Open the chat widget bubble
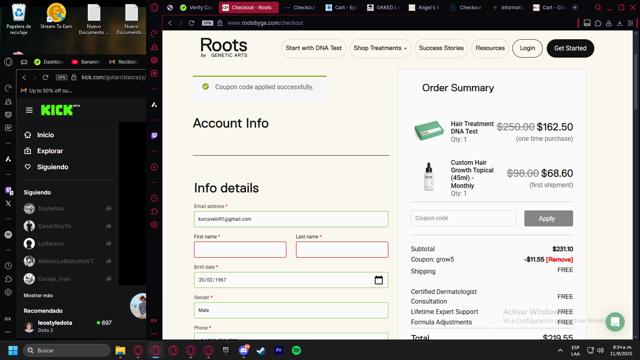Viewport: 640px width, 360px height. point(615,322)
